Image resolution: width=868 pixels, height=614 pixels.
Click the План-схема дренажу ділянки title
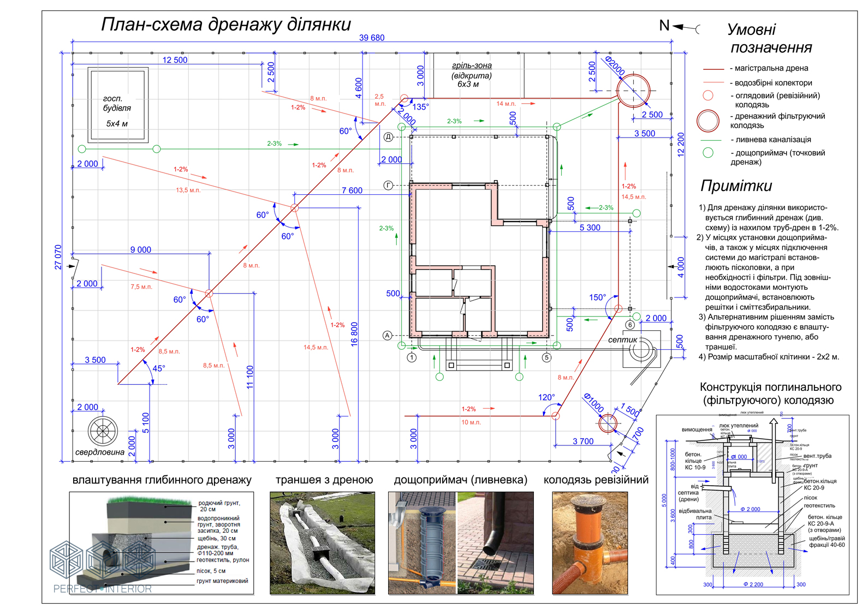pyautogui.click(x=225, y=25)
